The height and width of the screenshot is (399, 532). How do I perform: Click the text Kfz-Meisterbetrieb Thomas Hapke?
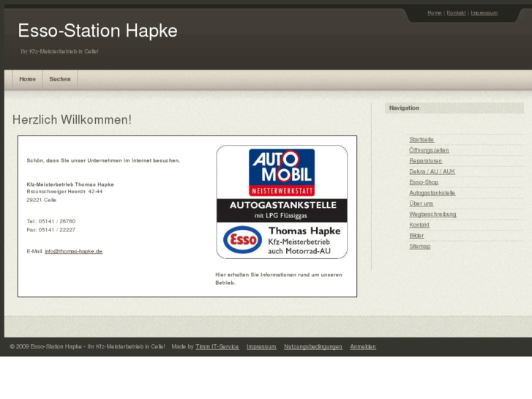70,184
